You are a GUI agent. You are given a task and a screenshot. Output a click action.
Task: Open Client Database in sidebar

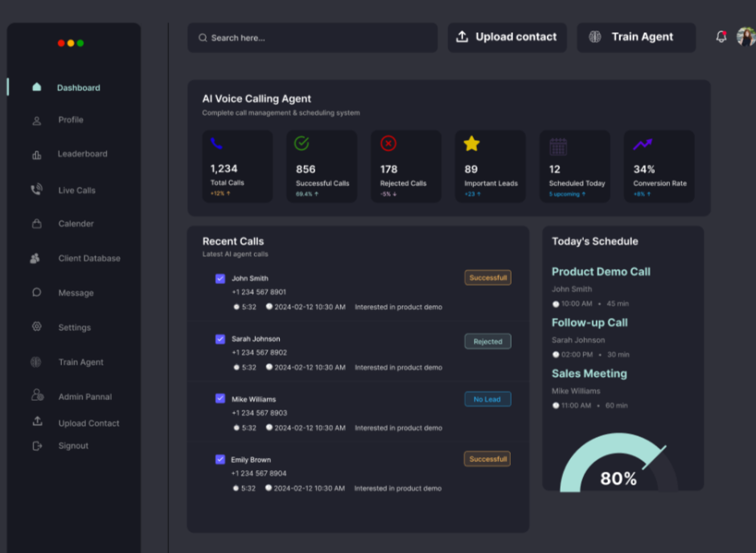tap(89, 258)
